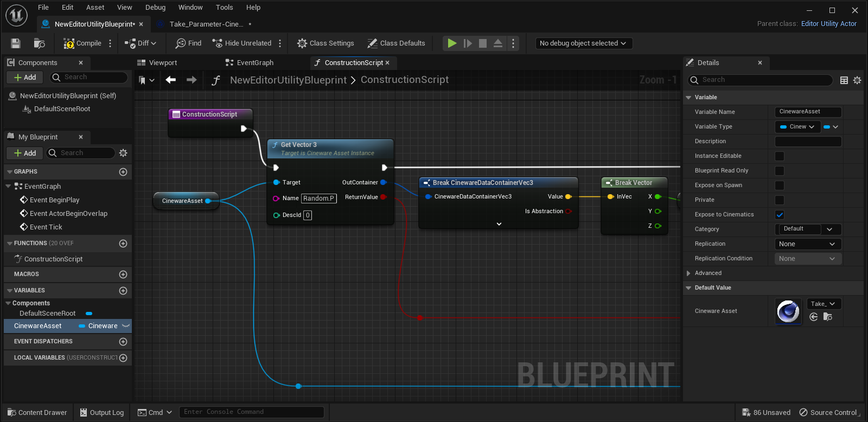Image resolution: width=868 pixels, height=422 pixels.
Task: Open the Window menu
Action: [x=190, y=8]
